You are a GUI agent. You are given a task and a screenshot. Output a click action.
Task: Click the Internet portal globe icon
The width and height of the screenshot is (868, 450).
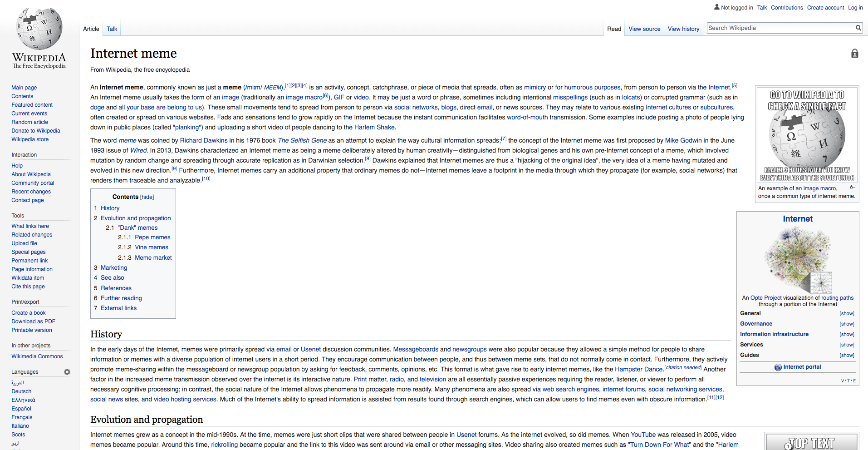778,367
